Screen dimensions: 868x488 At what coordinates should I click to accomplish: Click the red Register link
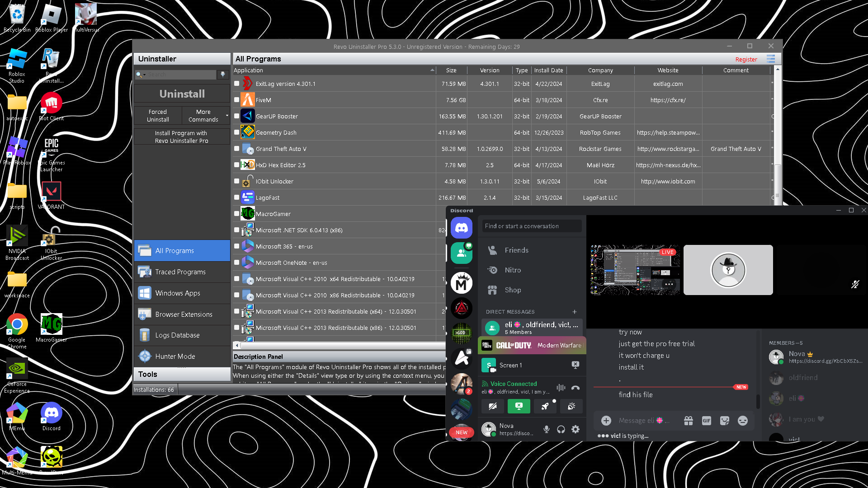point(746,59)
